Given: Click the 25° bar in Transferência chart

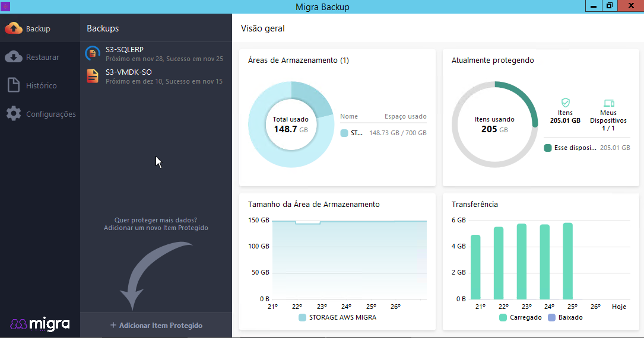Looking at the screenshot, I should [568, 261].
